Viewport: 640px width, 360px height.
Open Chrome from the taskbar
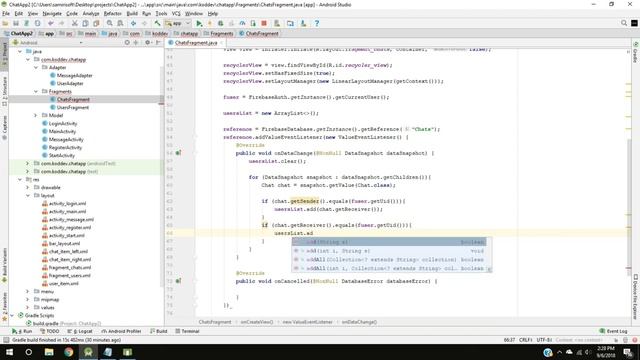coord(69,352)
